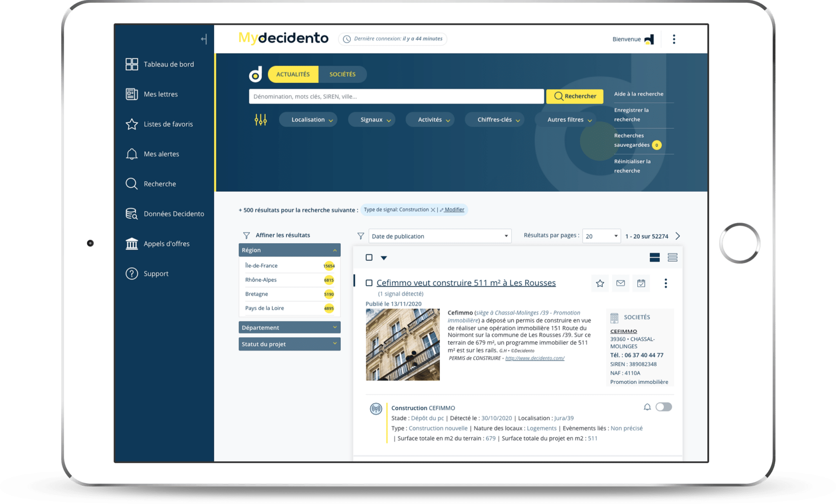Open Recherches sauvegardées

[632, 140]
